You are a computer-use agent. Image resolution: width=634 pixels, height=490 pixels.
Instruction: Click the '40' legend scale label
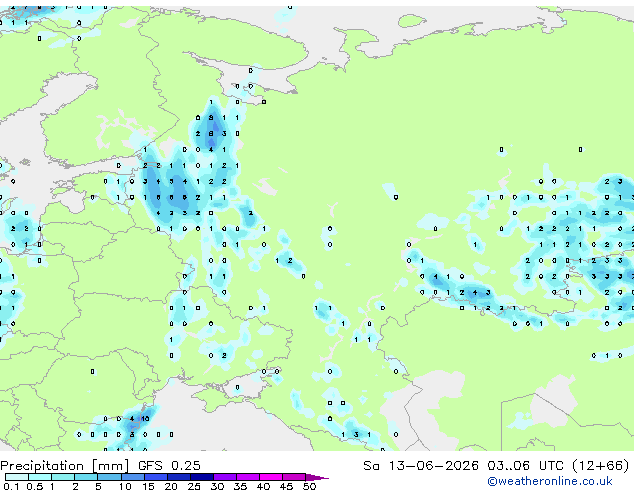pos(263,486)
